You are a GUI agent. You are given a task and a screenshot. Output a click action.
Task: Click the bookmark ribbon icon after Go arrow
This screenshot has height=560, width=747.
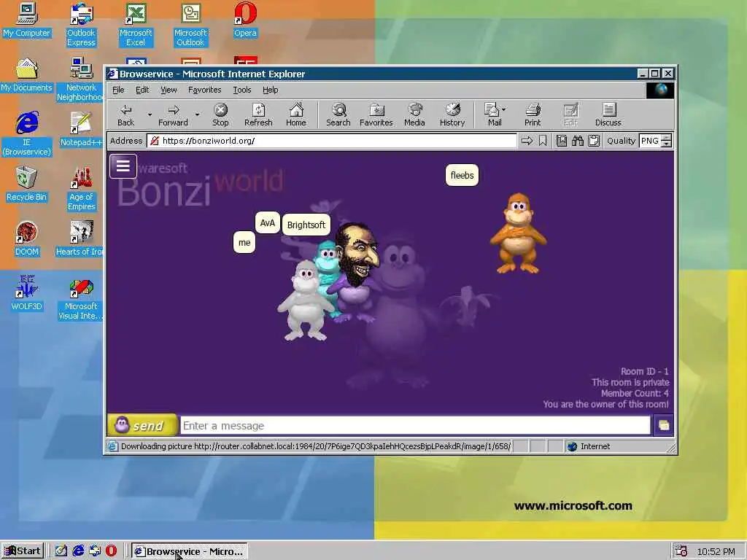pyautogui.click(x=543, y=141)
